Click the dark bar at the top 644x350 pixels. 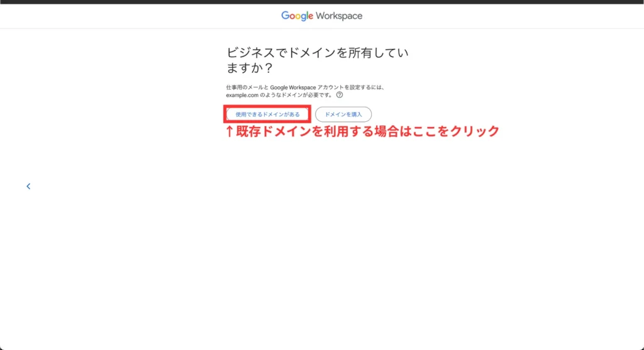[x=322, y=2]
